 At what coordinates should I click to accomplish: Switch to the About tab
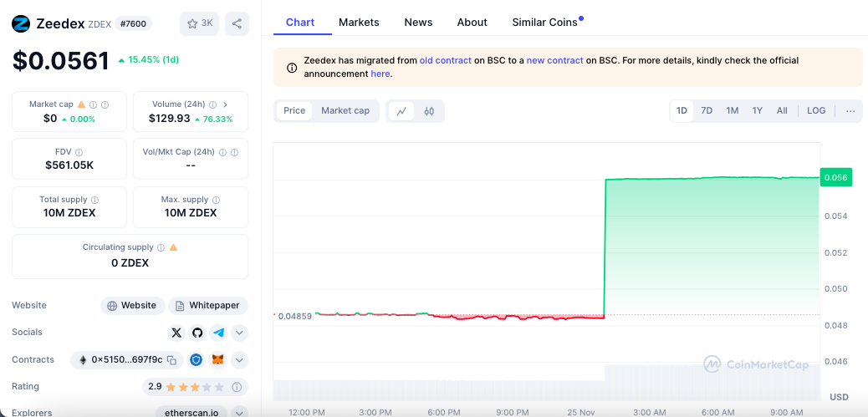point(472,23)
